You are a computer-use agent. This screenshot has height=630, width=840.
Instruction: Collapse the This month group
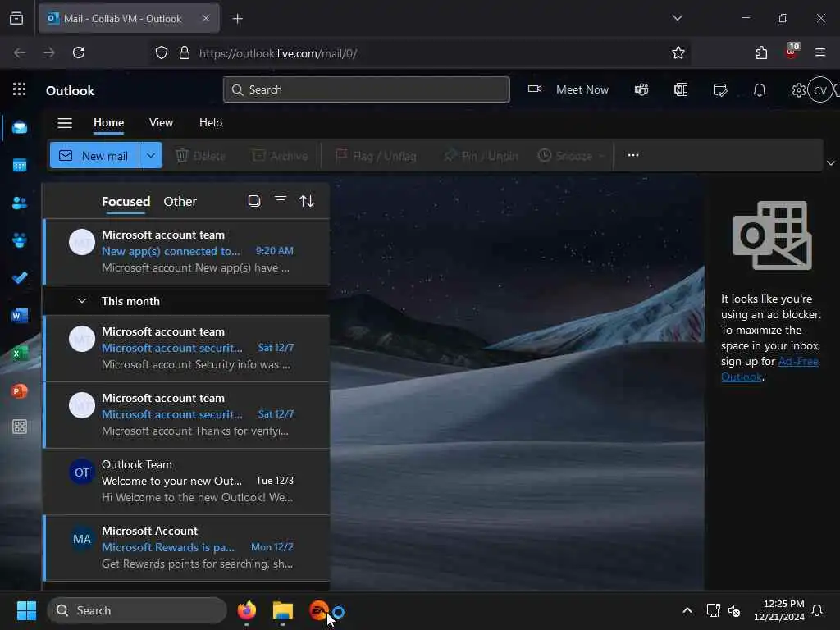(x=82, y=300)
